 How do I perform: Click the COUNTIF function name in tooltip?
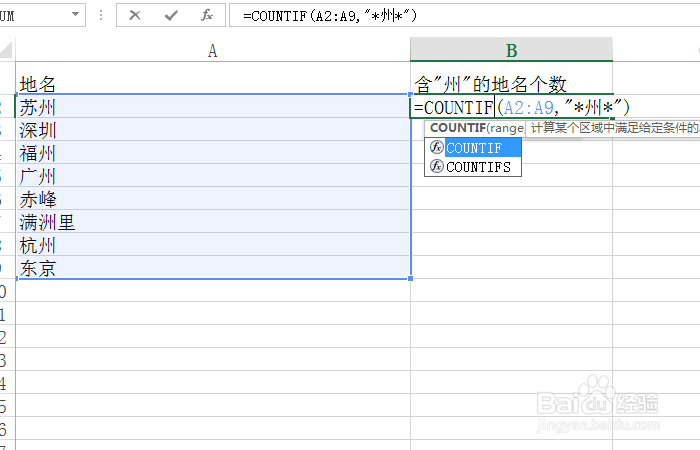(458, 128)
